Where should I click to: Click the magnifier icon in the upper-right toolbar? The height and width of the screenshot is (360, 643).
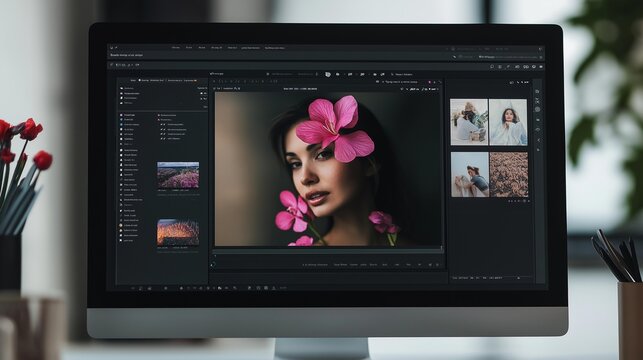coord(492,66)
